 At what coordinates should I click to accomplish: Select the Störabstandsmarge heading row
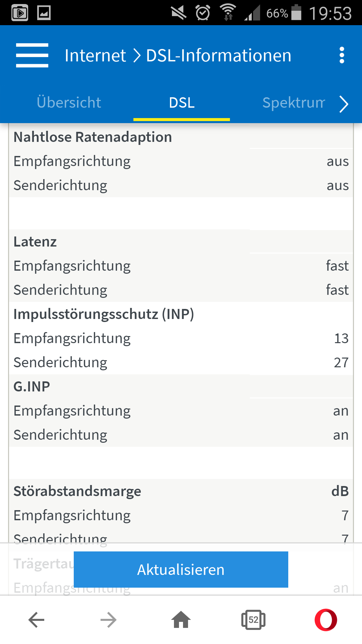click(x=181, y=491)
